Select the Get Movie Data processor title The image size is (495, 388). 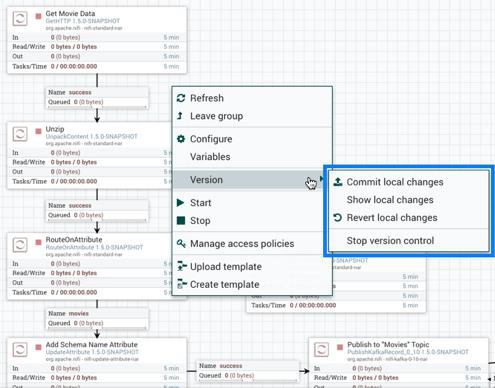[70, 13]
